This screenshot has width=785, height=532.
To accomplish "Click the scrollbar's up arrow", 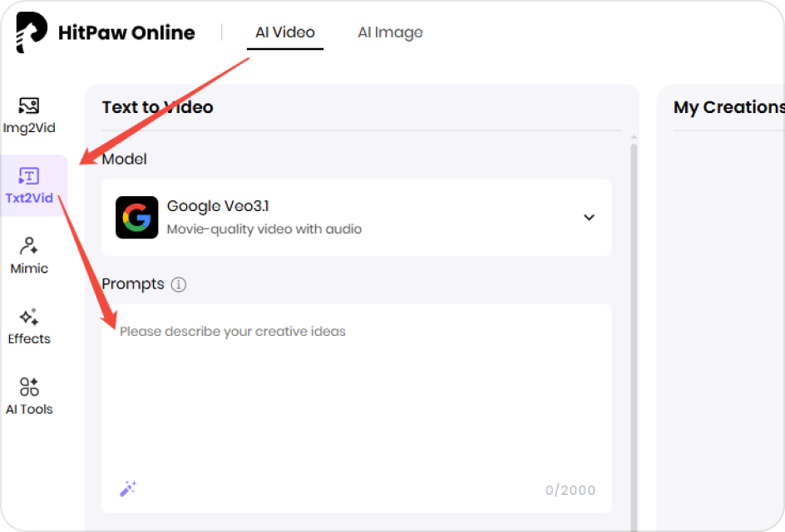I will pyautogui.click(x=634, y=137).
